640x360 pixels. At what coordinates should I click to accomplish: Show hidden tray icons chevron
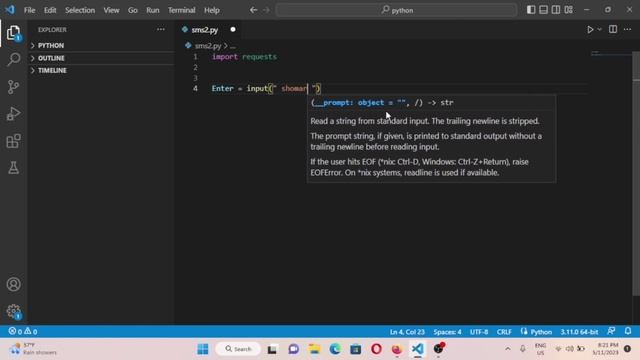(x=508, y=349)
